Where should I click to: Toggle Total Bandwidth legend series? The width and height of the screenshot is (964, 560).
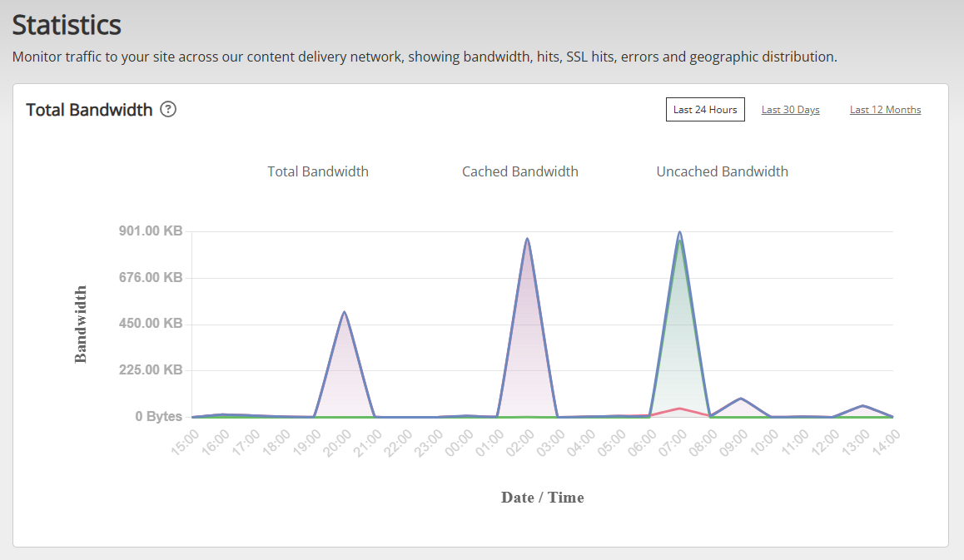point(318,171)
